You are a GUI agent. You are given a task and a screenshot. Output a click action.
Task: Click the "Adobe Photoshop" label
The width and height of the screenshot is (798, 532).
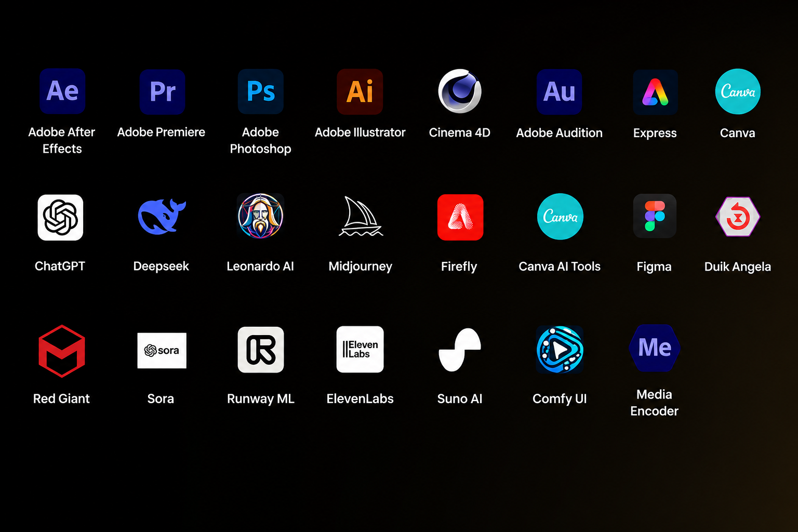260,140
